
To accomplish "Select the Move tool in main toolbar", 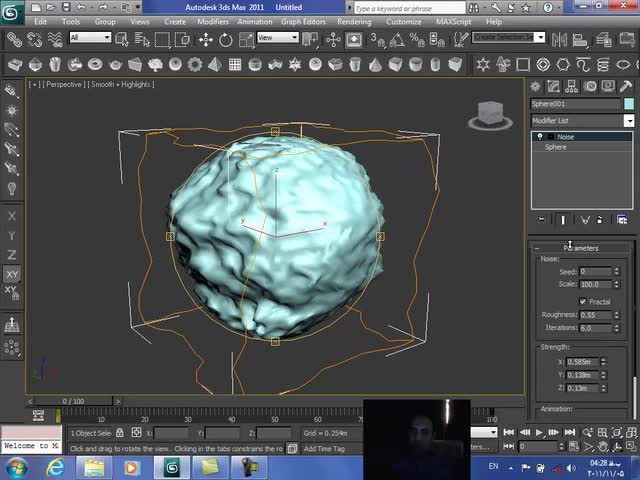I will pyautogui.click(x=206, y=40).
